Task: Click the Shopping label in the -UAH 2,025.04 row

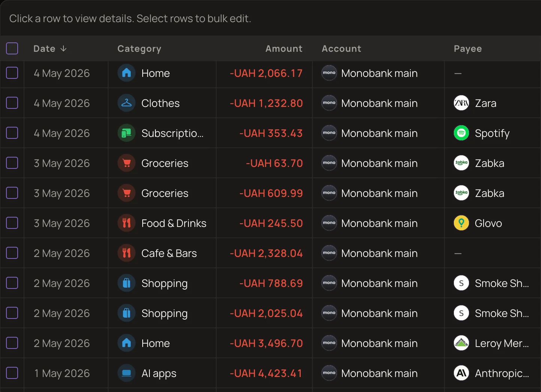Action: point(164,313)
